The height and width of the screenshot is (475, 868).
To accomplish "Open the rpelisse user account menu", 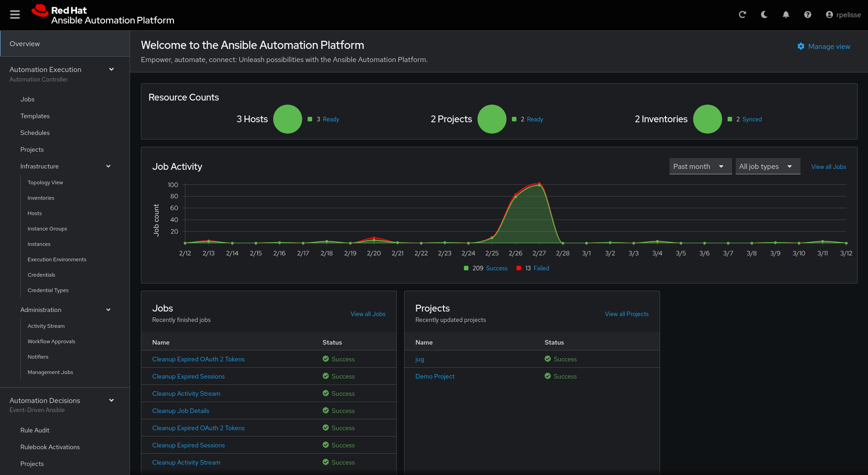I will (843, 14).
